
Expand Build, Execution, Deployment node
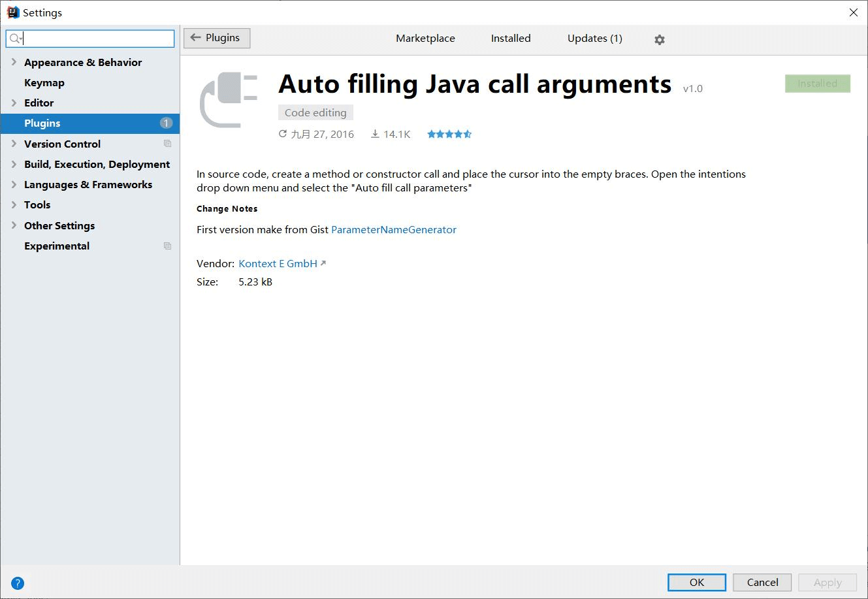click(x=14, y=164)
